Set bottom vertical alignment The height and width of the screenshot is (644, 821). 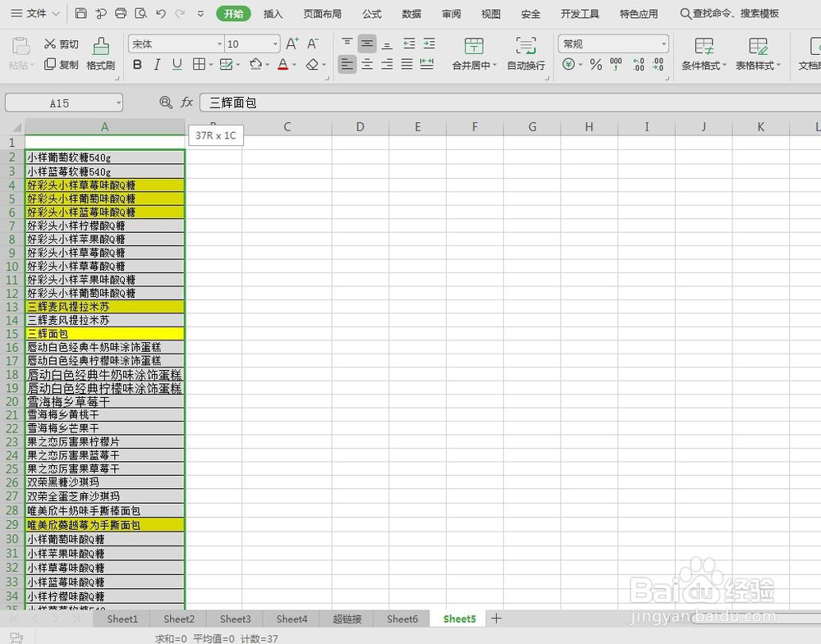point(387,43)
